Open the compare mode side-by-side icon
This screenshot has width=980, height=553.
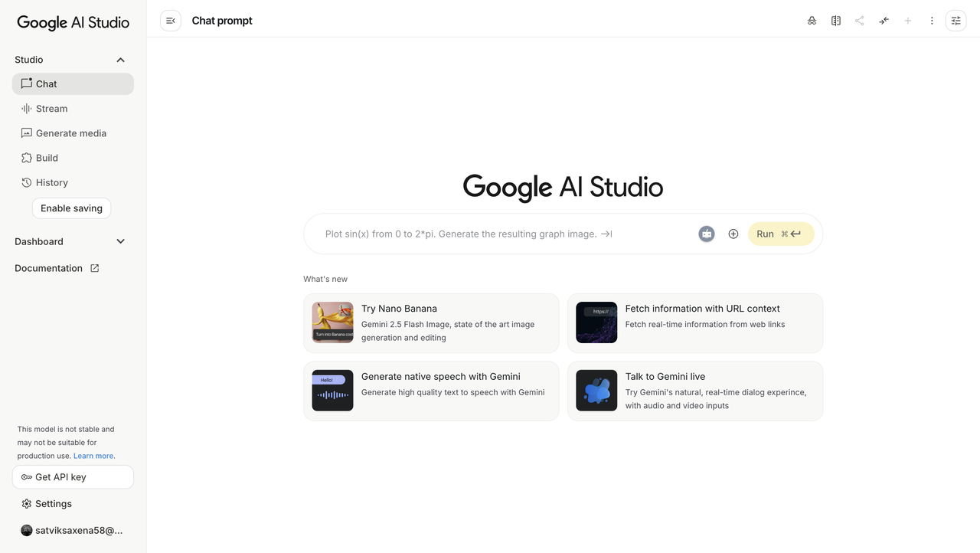[x=836, y=21]
